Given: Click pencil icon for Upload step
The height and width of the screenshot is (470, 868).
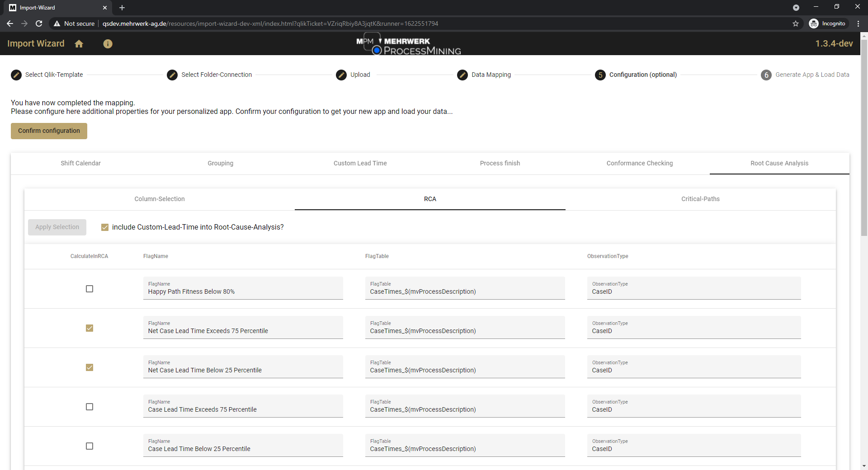Looking at the screenshot, I should pos(341,75).
